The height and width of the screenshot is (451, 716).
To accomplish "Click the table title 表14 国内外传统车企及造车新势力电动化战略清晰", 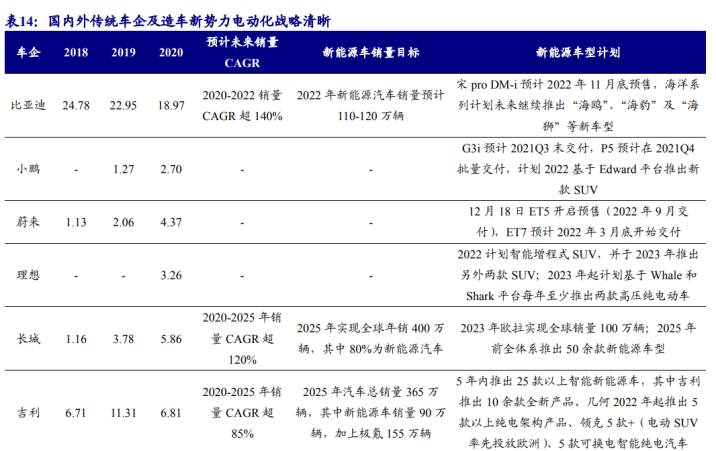I will pyautogui.click(x=167, y=21).
